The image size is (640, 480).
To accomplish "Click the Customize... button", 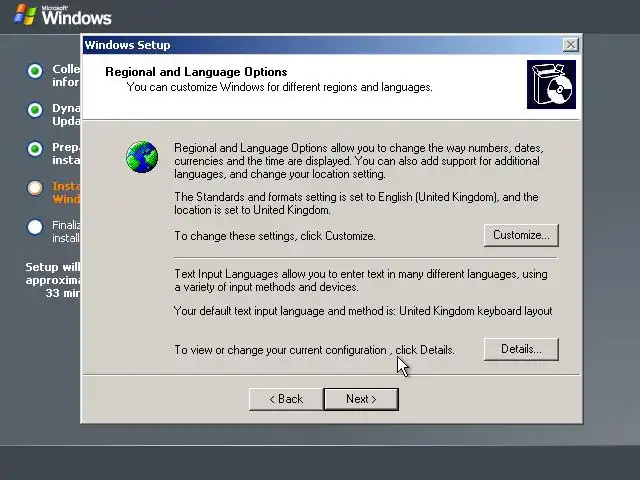I will [521, 235].
